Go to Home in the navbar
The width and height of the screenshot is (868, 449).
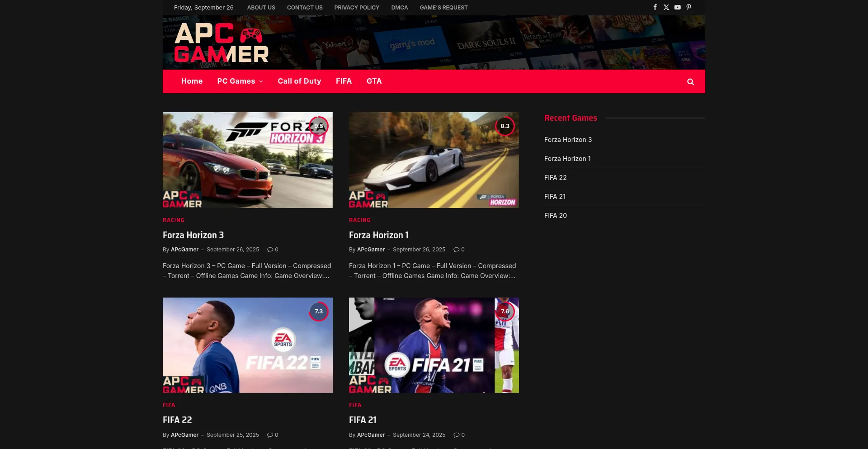coord(192,81)
